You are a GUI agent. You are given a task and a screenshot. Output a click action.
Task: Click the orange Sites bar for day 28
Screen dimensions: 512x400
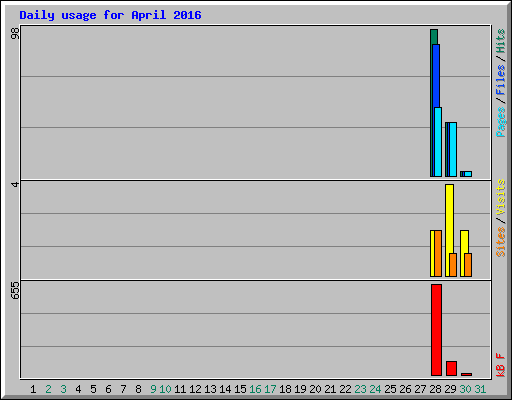[x=438, y=253]
